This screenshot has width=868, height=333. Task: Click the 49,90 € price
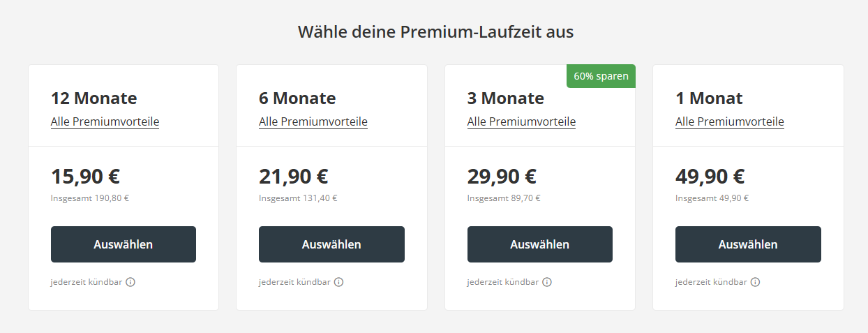coord(710,177)
